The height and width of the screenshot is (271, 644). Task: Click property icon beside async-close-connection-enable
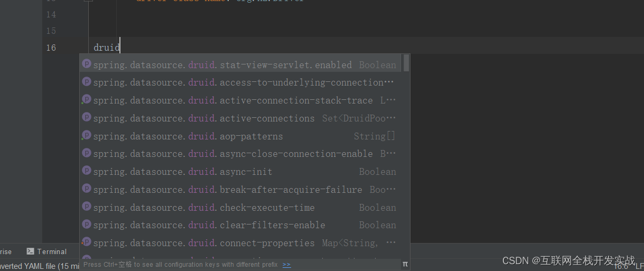click(87, 153)
